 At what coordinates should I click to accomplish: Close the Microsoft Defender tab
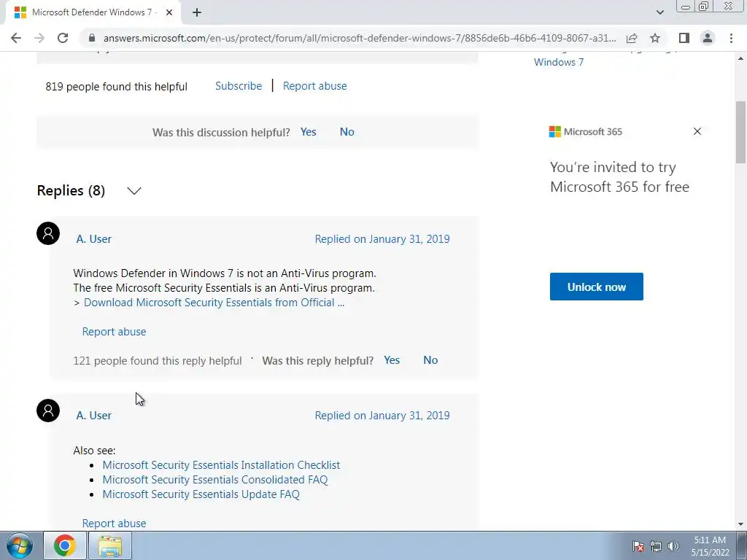pyautogui.click(x=169, y=12)
